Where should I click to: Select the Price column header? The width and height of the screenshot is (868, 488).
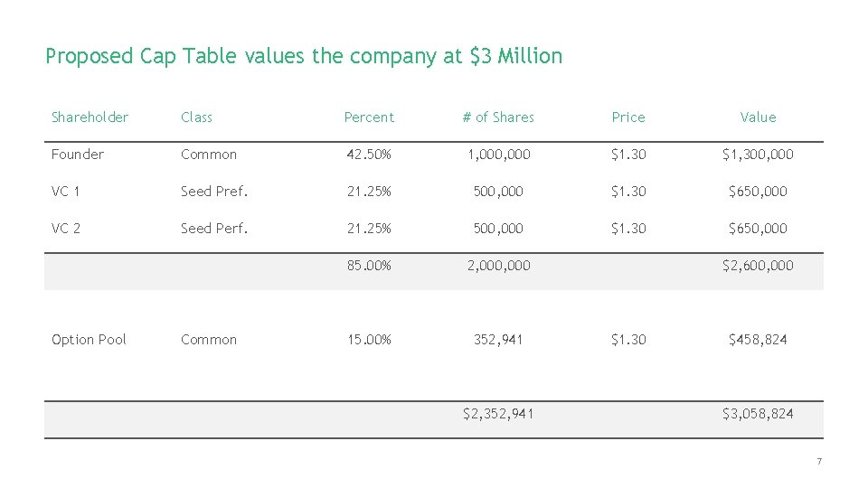pyautogui.click(x=628, y=117)
